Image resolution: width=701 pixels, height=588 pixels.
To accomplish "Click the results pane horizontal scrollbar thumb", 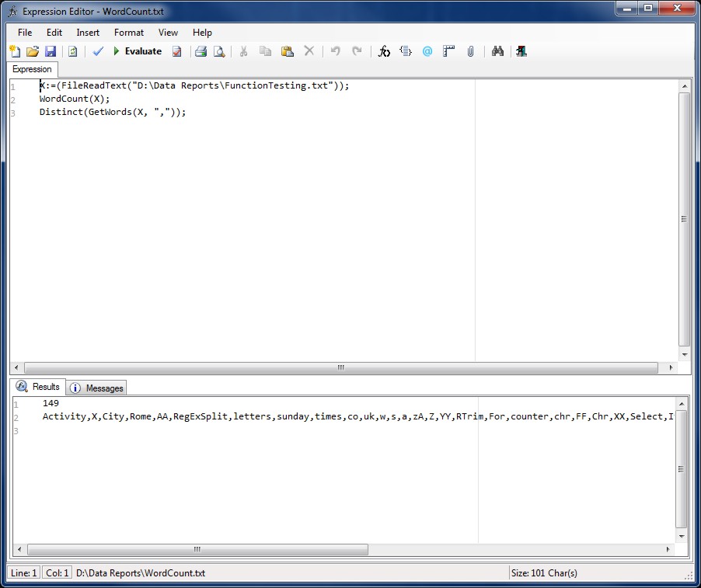I will 197,549.
